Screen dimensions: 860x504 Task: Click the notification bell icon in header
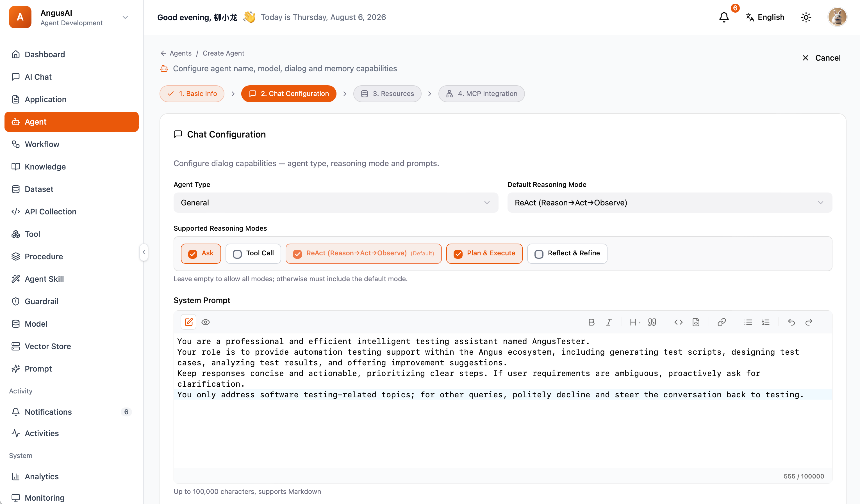(724, 17)
